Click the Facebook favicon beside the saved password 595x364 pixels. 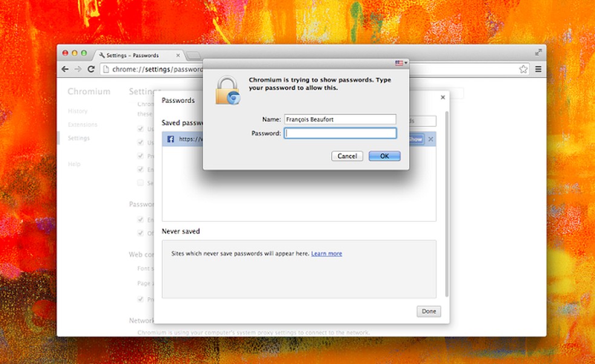tap(170, 139)
